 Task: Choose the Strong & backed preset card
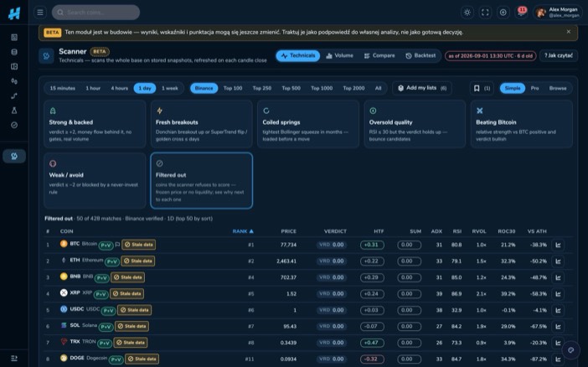click(x=95, y=124)
